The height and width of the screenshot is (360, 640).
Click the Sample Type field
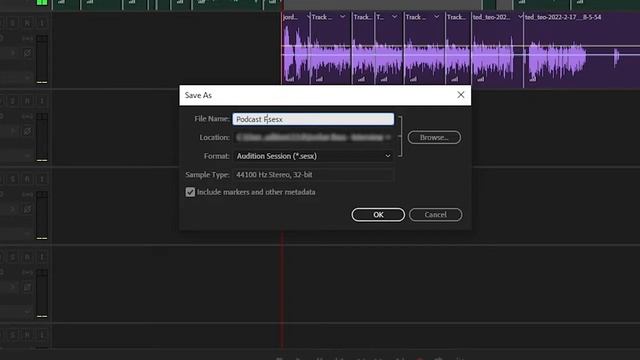click(313, 175)
